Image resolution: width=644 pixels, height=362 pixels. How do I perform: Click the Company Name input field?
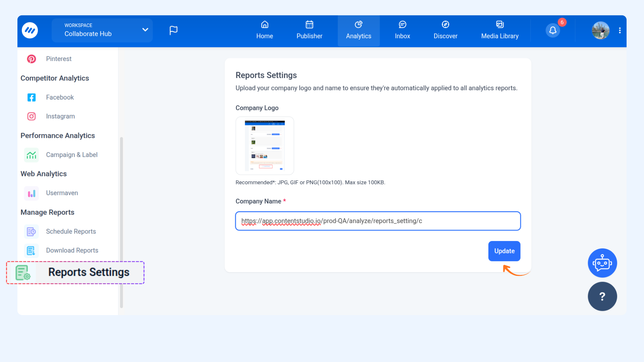pos(378,221)
